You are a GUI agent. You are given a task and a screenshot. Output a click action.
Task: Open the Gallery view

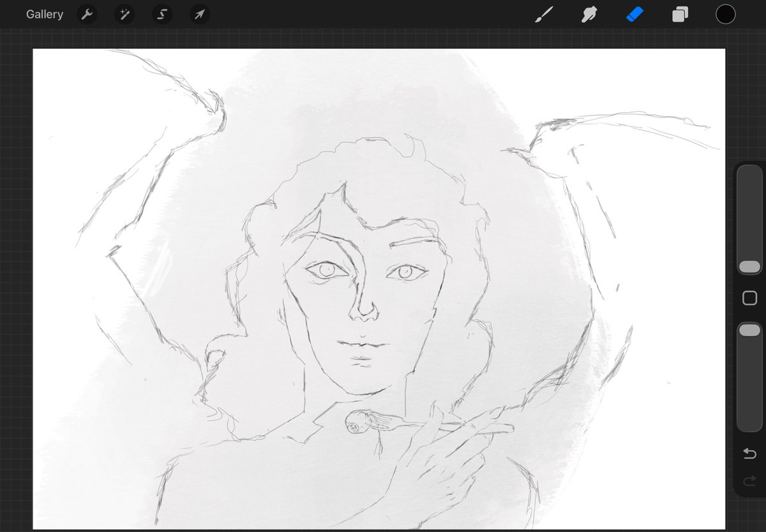point(45,14)
